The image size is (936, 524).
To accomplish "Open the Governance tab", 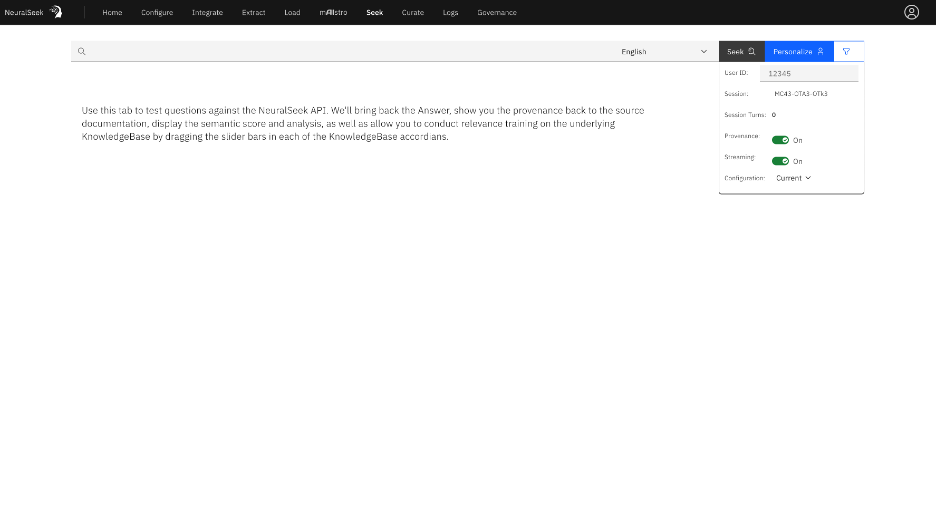I will click(x=497, y=12).
